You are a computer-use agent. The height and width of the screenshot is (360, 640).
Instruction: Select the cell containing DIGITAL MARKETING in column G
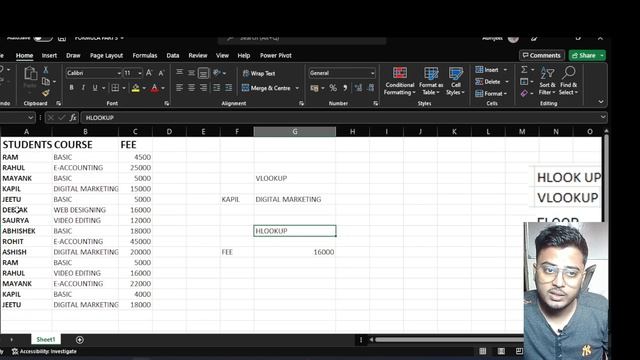coord(295,199)
